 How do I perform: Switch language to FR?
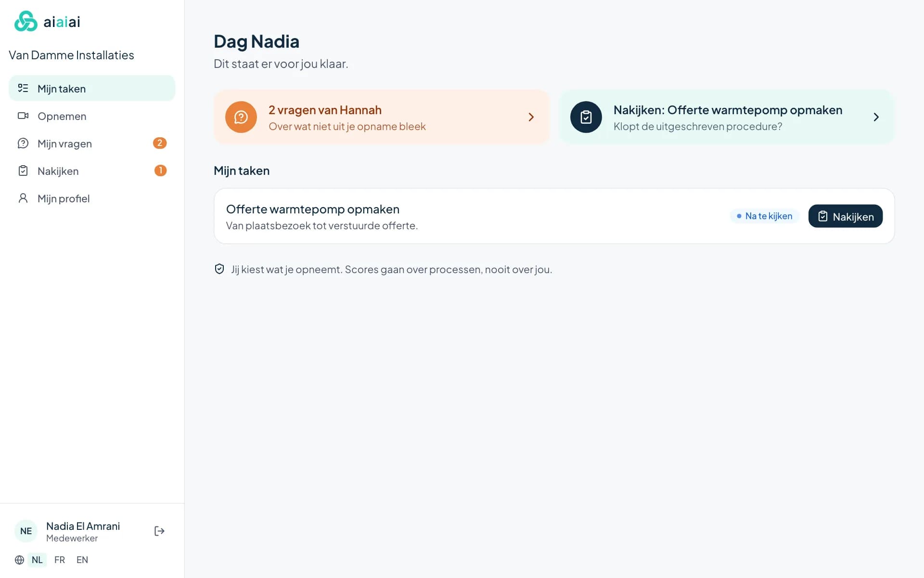(60, 560)
